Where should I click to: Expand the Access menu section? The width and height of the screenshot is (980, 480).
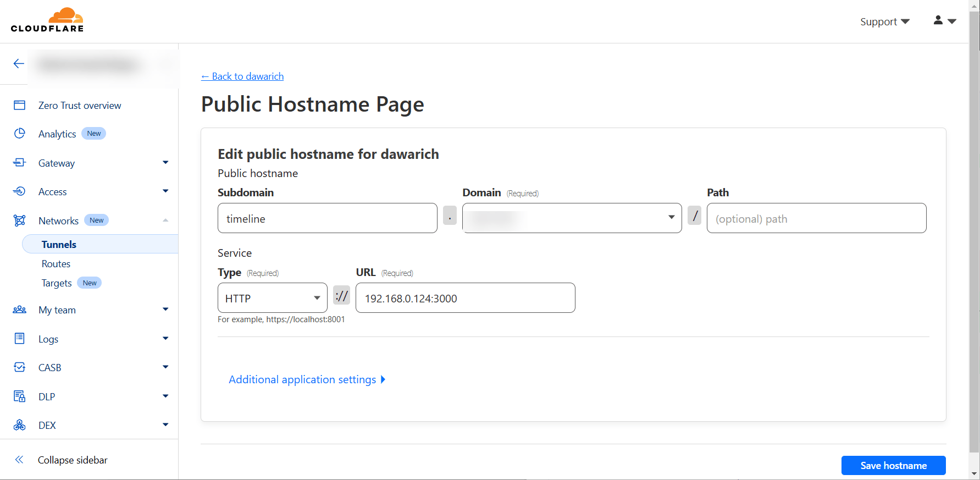165,191
